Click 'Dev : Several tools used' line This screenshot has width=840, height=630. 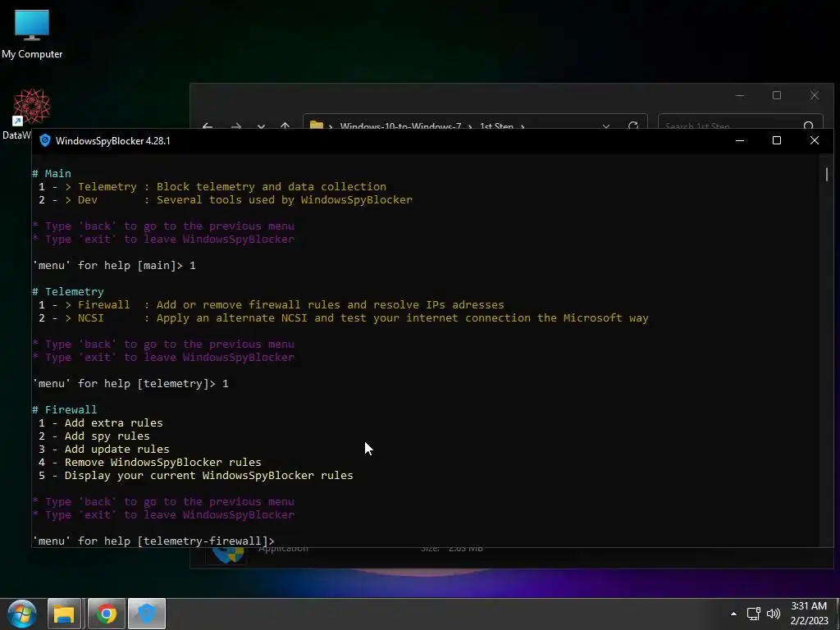pyautogui.click(x=226, y=200)
